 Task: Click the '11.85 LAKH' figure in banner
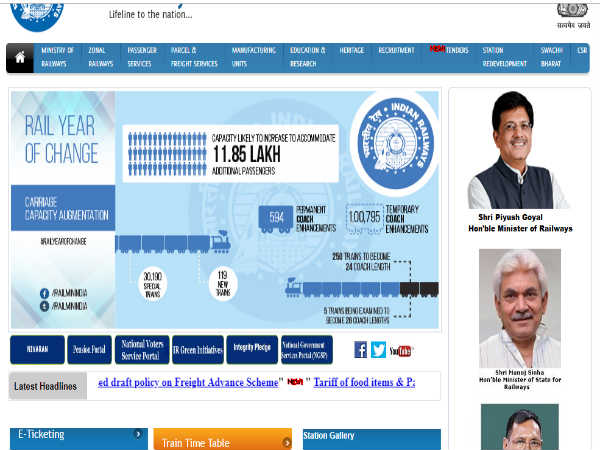pos(246,154)
